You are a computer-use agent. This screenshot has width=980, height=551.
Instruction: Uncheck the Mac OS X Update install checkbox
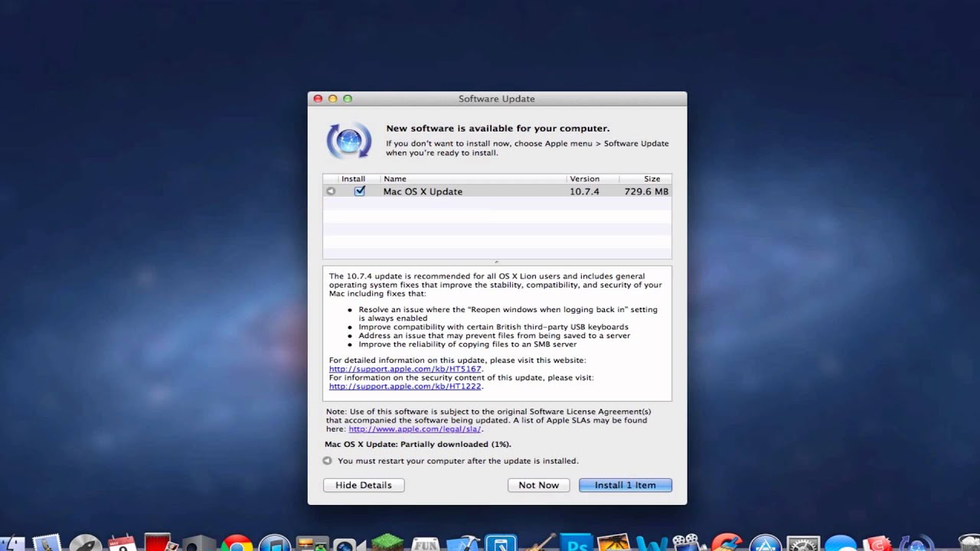[x=360, y=191]
